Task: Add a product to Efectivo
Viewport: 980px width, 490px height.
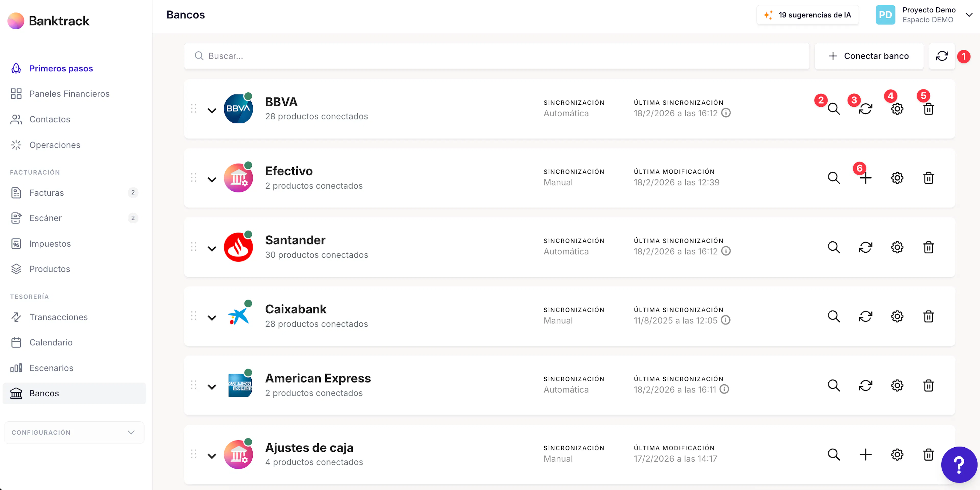Action: point(865,178)
